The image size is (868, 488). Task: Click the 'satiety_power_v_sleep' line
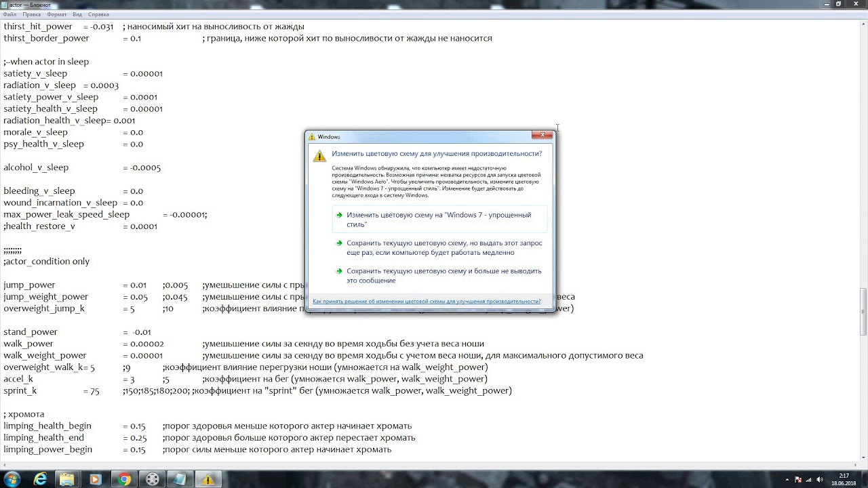[x=80, y=97]
